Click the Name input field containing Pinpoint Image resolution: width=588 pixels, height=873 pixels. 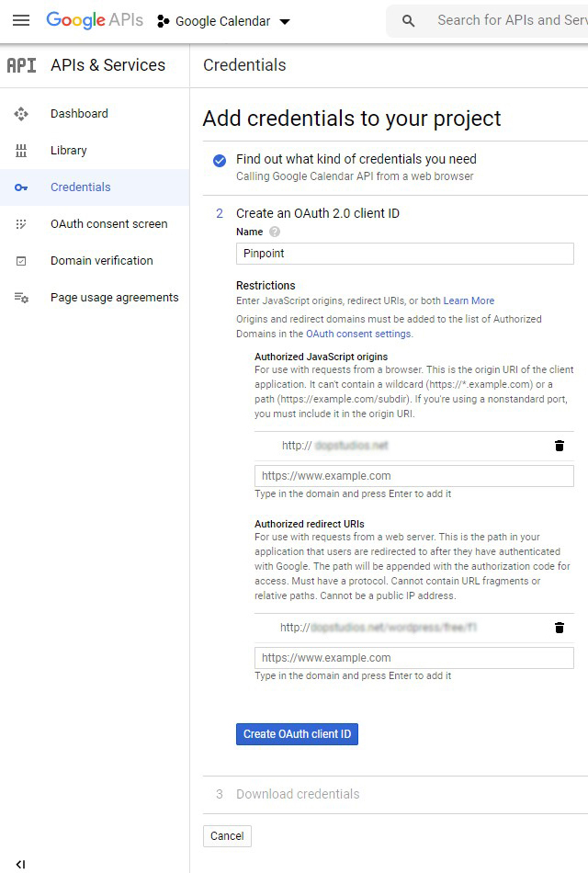[404, 254]
